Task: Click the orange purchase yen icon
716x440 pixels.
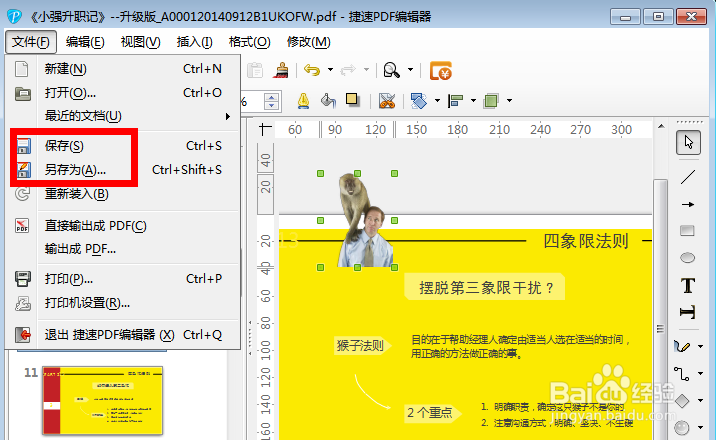Action: click(x=441, y=71)
